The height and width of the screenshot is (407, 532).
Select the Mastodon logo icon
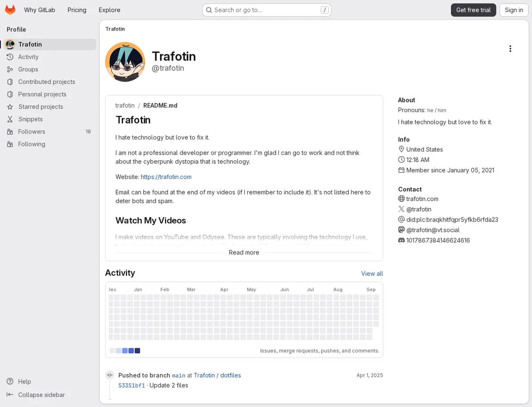click(401, 230)
